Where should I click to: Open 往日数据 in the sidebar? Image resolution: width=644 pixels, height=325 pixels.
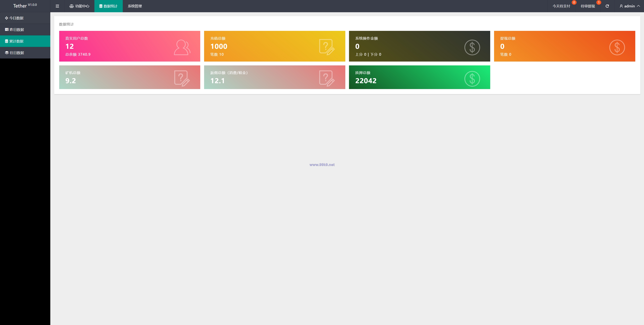[25, 52]
